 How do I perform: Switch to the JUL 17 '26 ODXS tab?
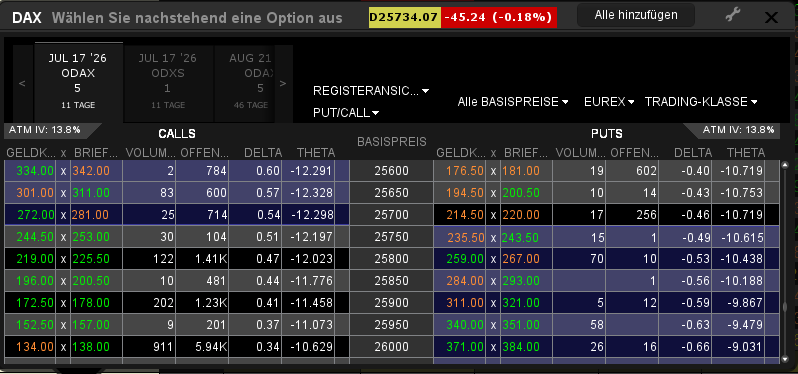167,82
